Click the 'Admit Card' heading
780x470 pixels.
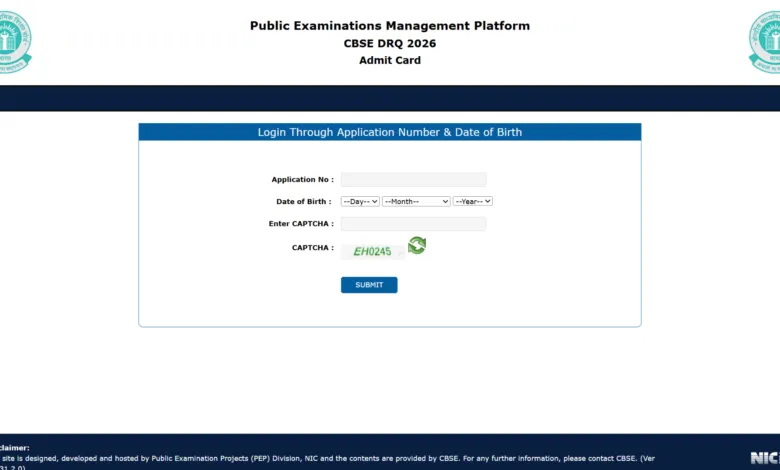pos(390,60)
